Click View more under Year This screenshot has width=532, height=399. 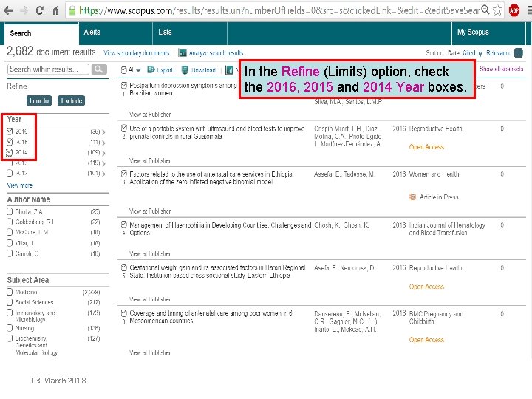(20, 185)
